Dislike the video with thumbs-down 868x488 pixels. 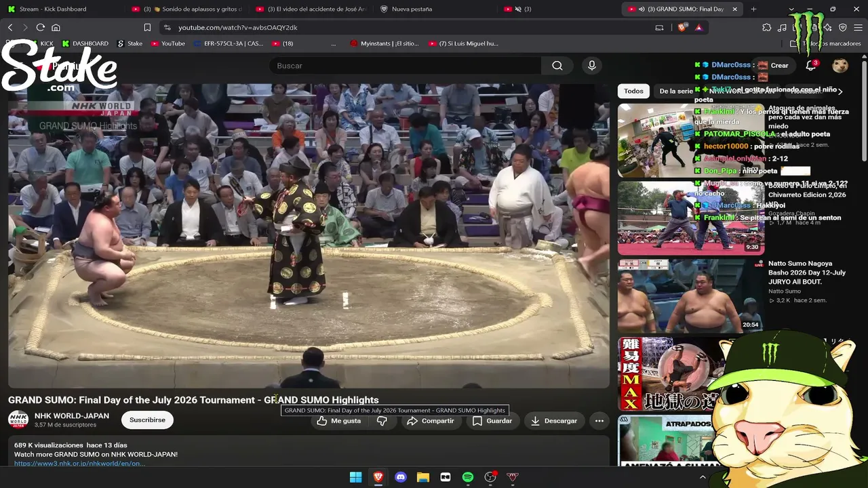point(382,421)
